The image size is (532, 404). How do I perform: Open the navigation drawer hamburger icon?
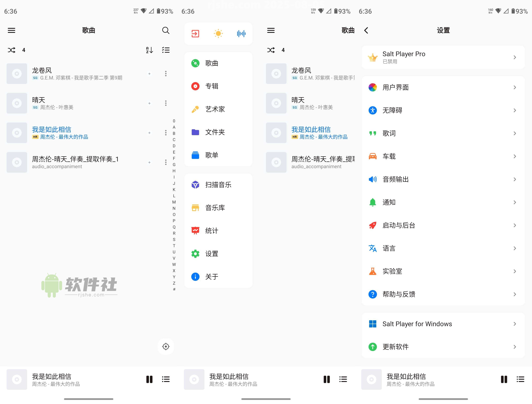(11, 30)
